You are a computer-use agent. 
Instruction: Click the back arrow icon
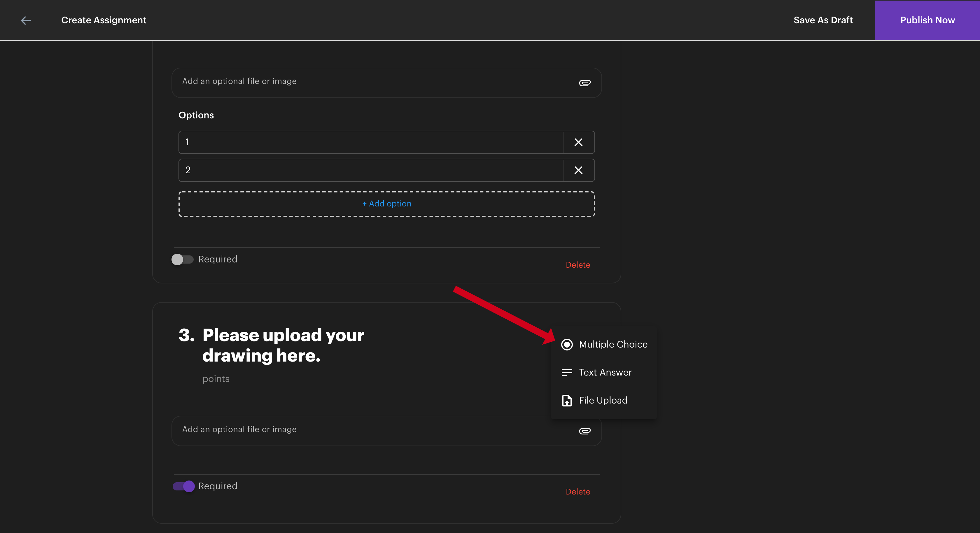click(x=26, y=20)
